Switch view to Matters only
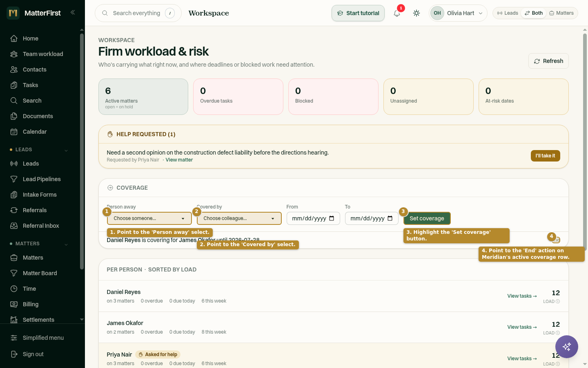The height and width of the screenshot is (368, 588). pyautogui.click(x=561, y=13)
